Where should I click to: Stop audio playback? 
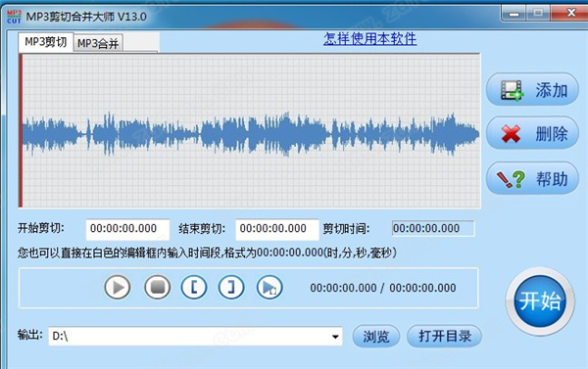click(x=158, y=288)
